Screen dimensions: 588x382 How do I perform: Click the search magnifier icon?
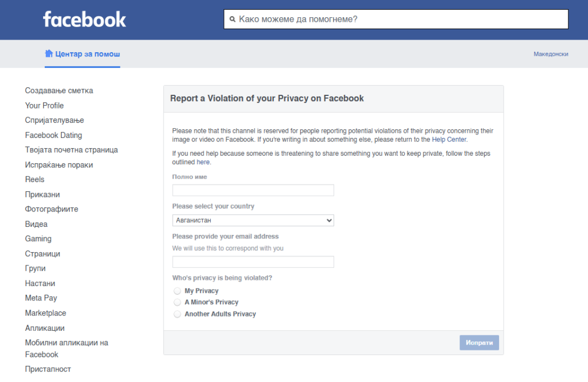tap(233, 19)
